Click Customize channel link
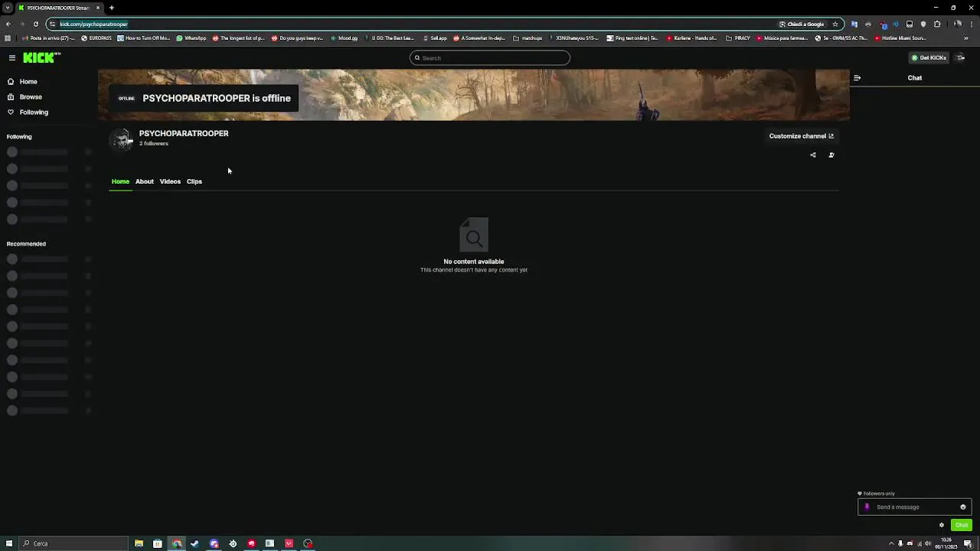The width and height of the screenshot is (980, 551). coord(802,135)
